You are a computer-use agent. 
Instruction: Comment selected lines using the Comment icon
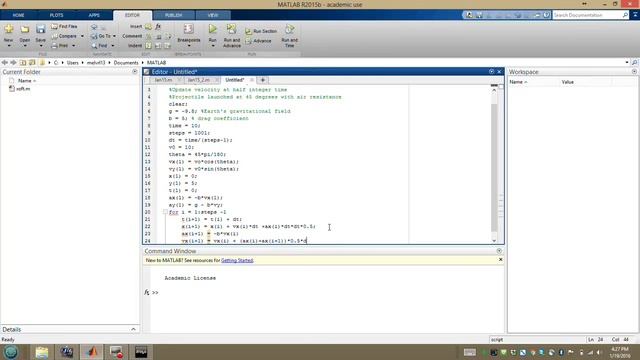[x=149, y=36]
